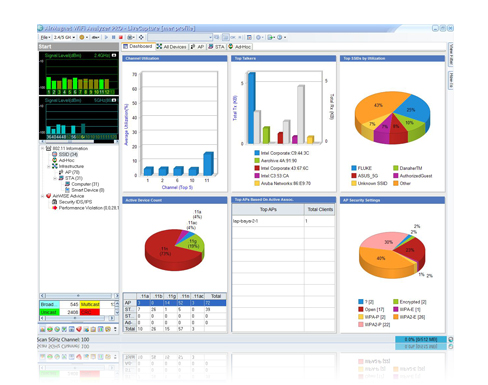Image resolution: width=488 pixels, height=385 pixels.
Task: Click the crosshair locate icon in toolbar
Action: click(x=141, y=37)
